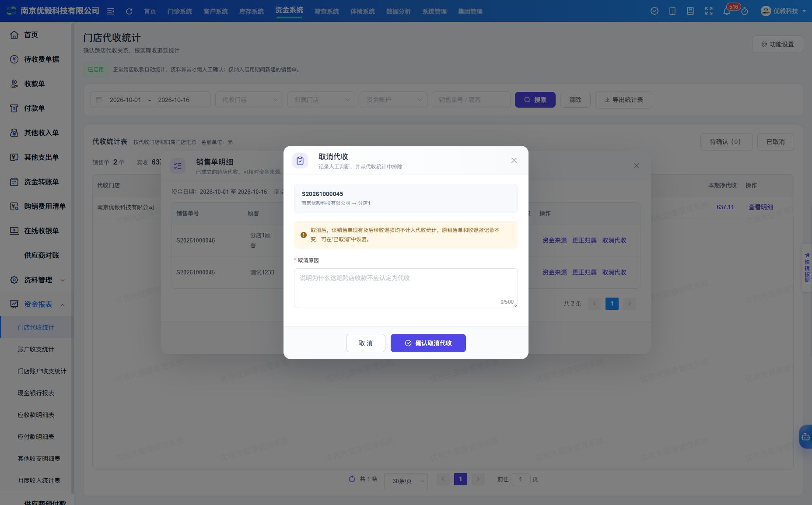This screenshot has height=505, width=812.
Task: Open the 已取消 tab button
Action: (775, 142)
